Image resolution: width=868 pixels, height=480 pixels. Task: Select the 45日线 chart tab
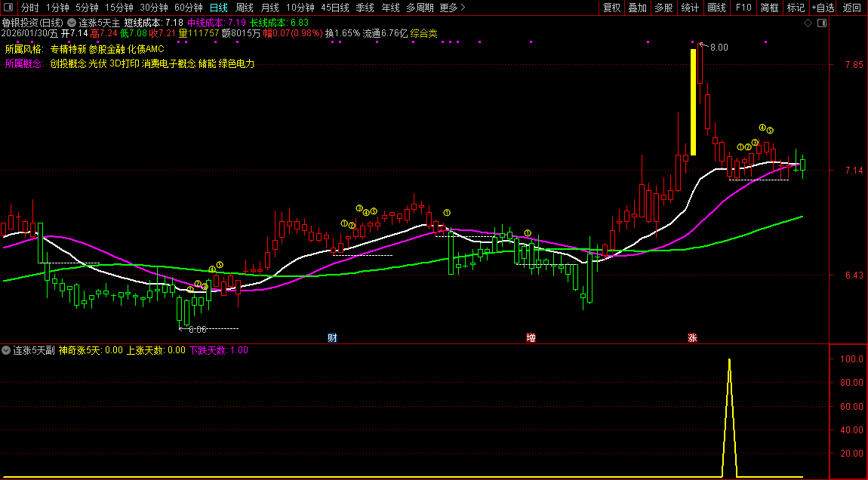pos(335,8)
